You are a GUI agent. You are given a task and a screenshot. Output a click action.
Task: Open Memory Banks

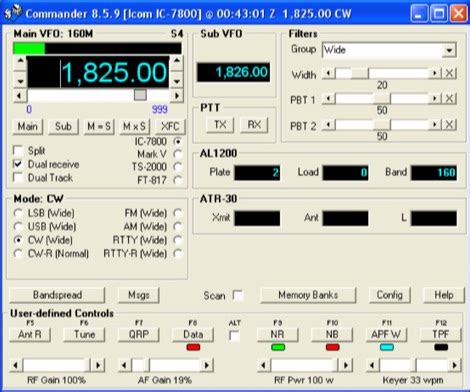click(308, 295)
